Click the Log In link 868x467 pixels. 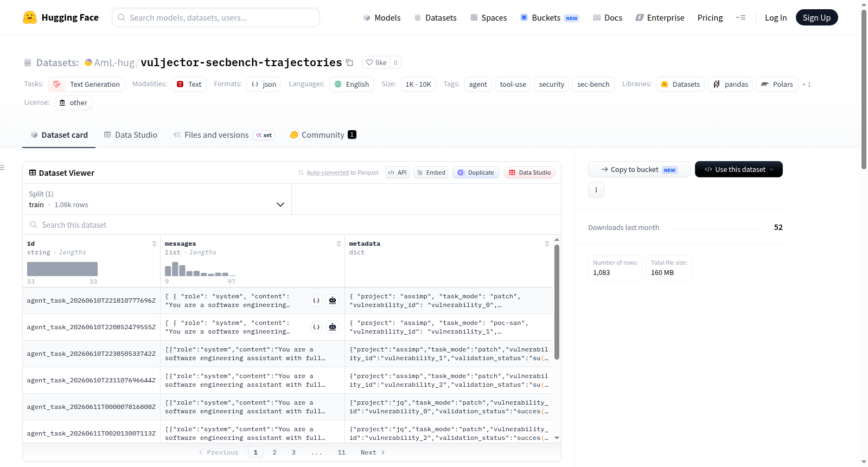[x=776, y=17]
